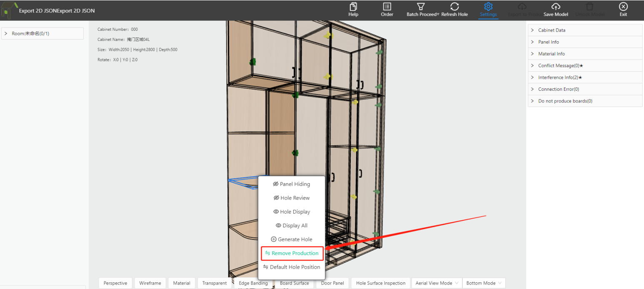Open the Help icon in top toolbar

[x=353, y=7]
